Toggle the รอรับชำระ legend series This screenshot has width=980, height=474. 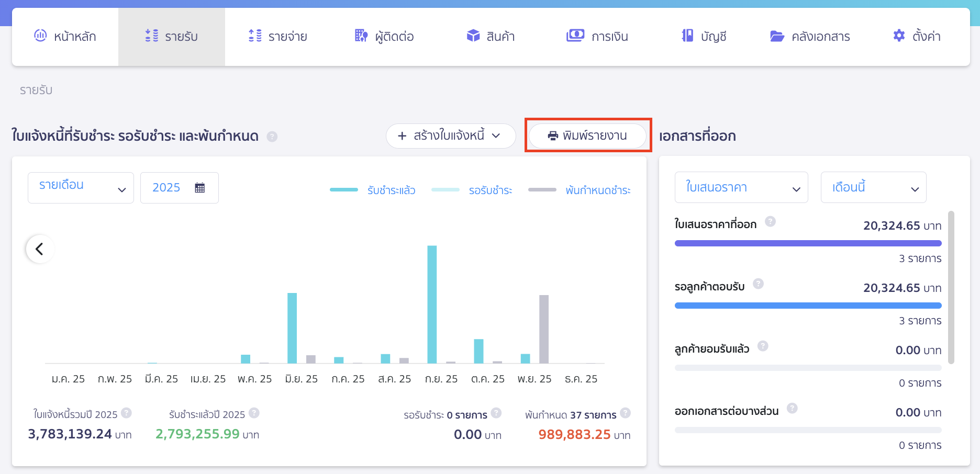472,190
